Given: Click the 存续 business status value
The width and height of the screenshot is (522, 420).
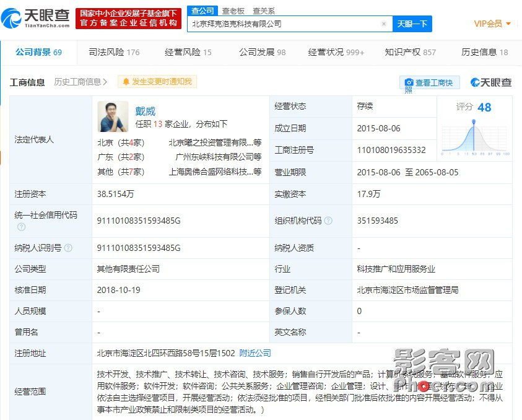Looking at the screenshot, I should click(x=365, y=107).
